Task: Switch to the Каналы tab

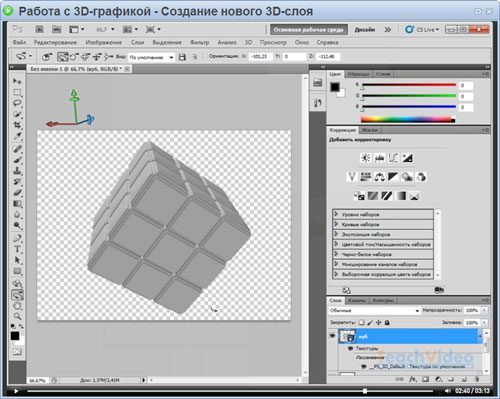Action: click(x=357, y=300)
